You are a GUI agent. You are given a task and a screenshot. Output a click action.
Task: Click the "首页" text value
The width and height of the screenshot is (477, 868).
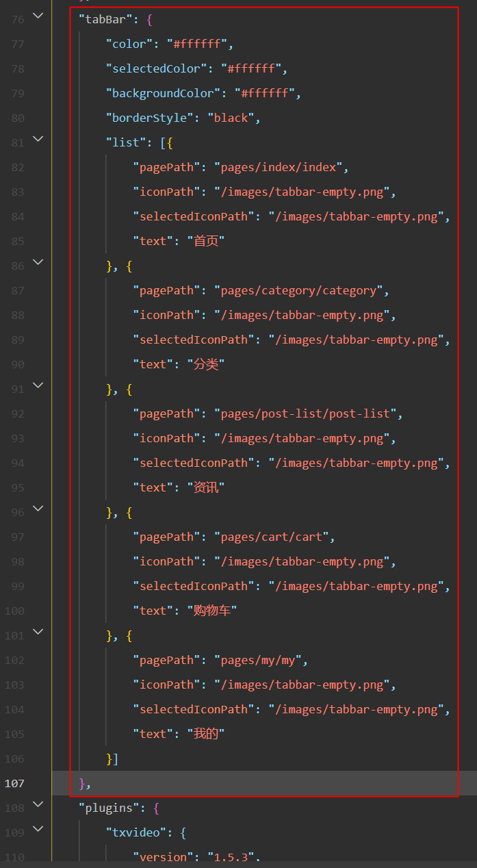206,241
